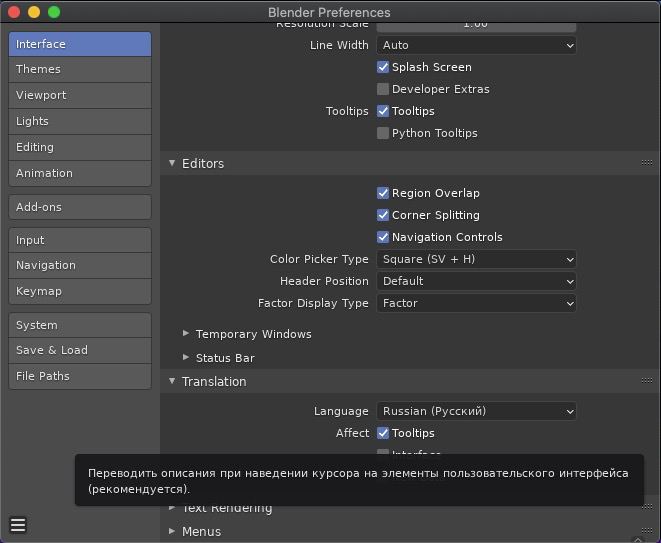
Task: Enable Python Tooltips checkbox
Action: coord(383,133)
